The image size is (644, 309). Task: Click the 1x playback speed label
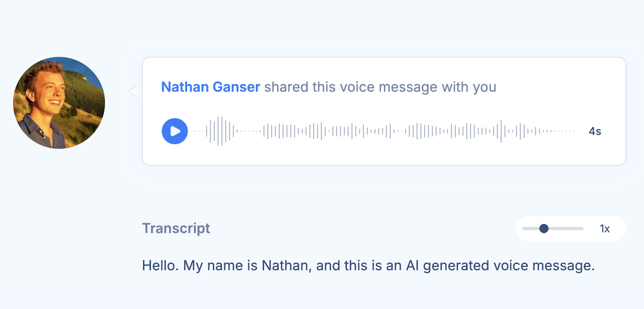pos(605,229)
